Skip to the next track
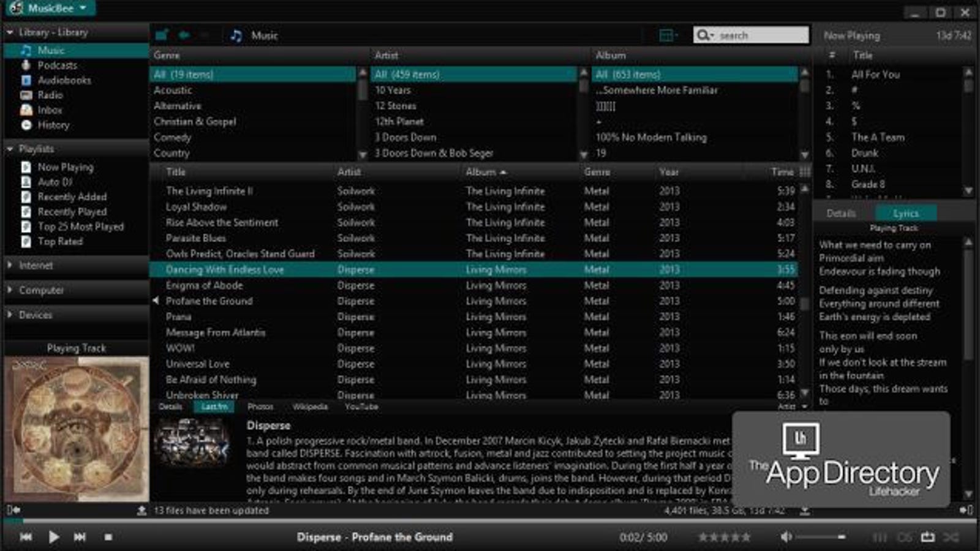Screen dimensions: 980x551 80,537
